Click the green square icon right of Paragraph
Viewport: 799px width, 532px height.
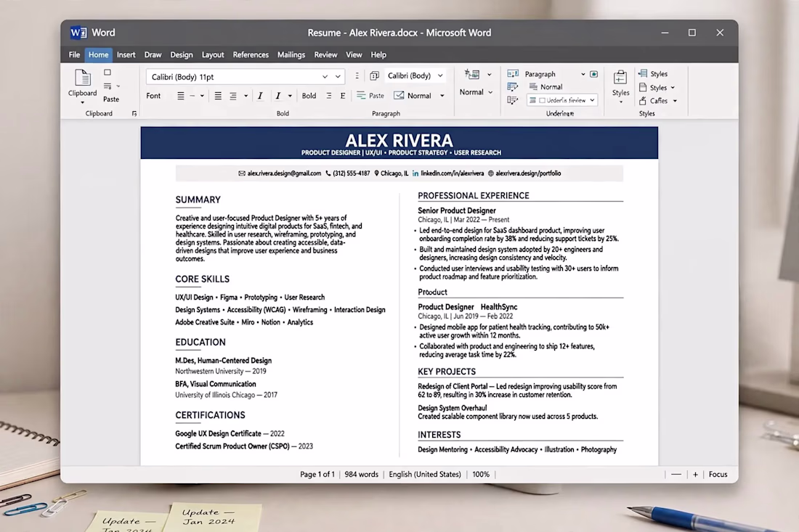[593, 74]
